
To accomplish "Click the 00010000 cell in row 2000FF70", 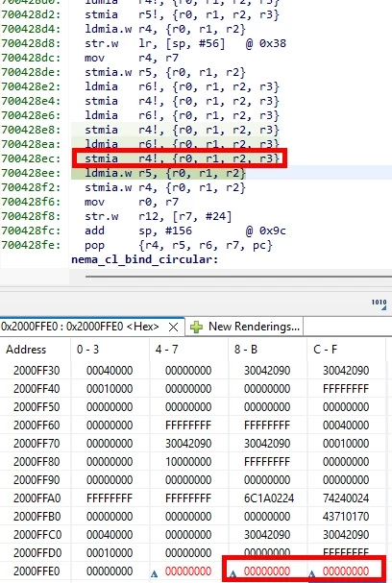I will (x=346, y=444).
